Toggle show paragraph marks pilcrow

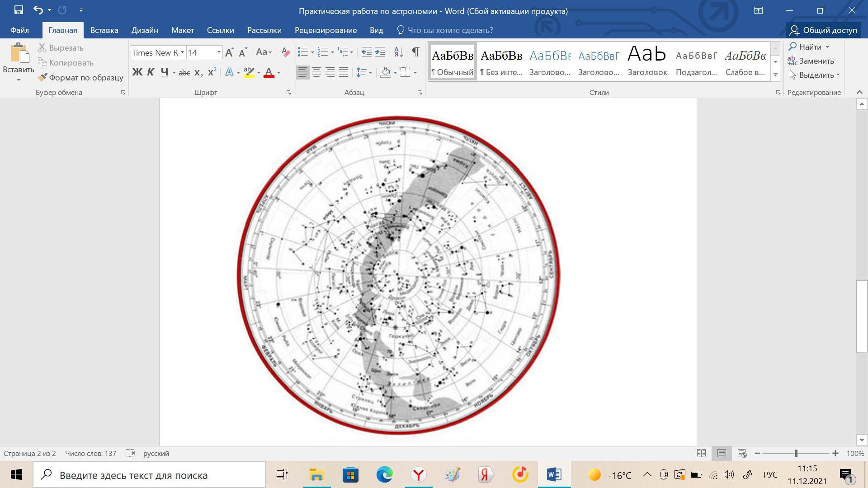415,52
